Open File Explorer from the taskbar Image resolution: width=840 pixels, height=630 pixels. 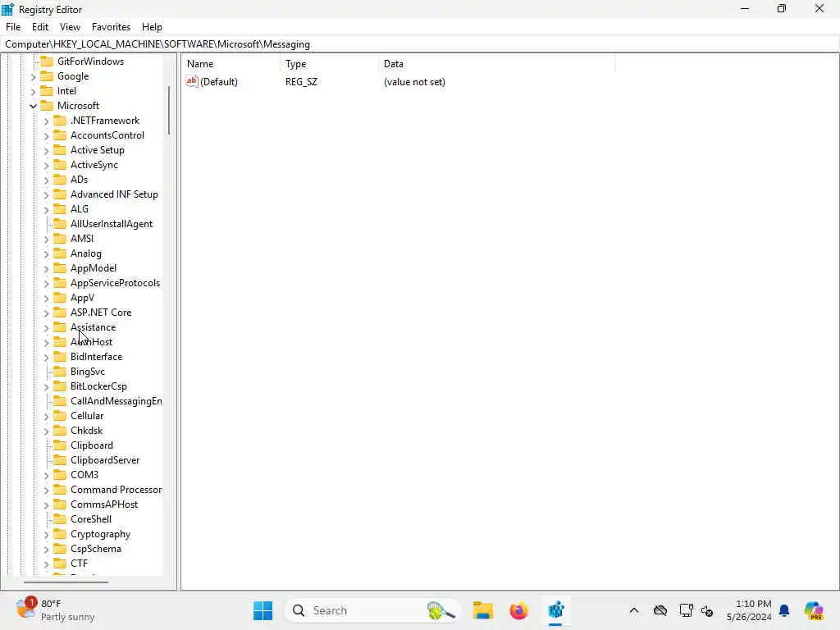[482, 610]
